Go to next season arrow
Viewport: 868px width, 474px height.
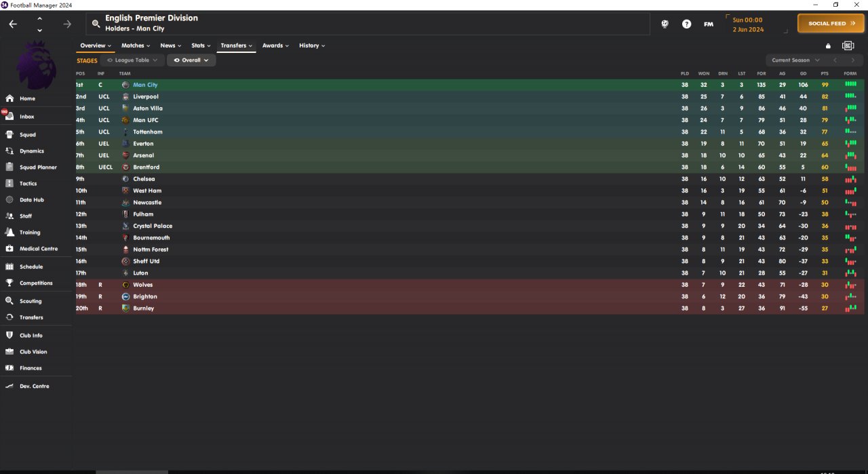[853, 60]
